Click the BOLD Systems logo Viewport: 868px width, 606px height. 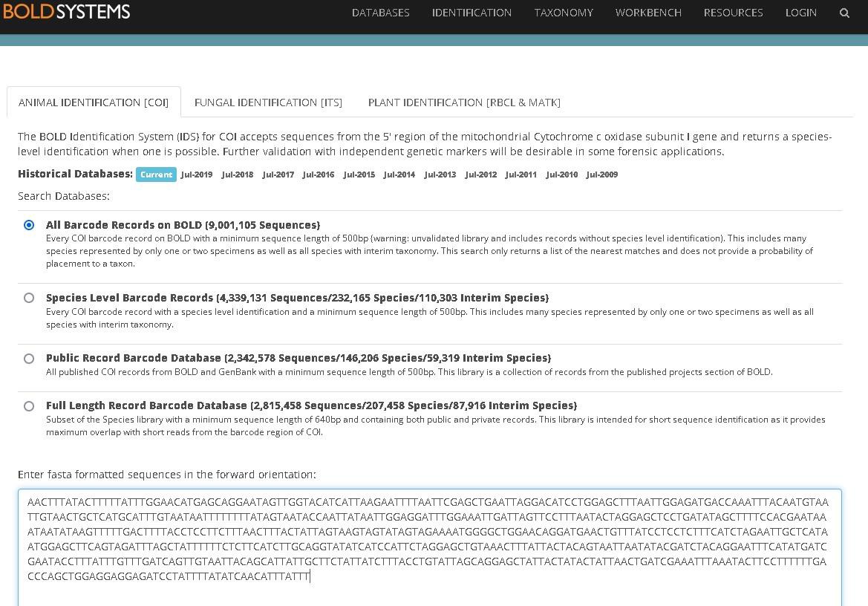[67, 11]
